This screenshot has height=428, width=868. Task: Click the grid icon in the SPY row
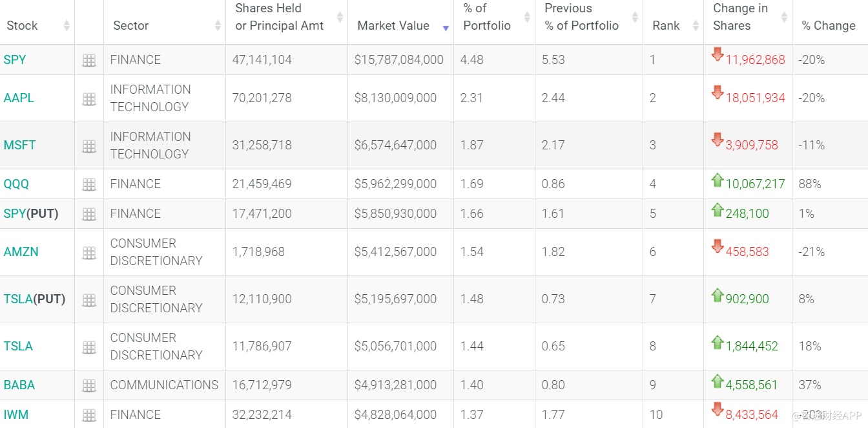coord(89,60)
